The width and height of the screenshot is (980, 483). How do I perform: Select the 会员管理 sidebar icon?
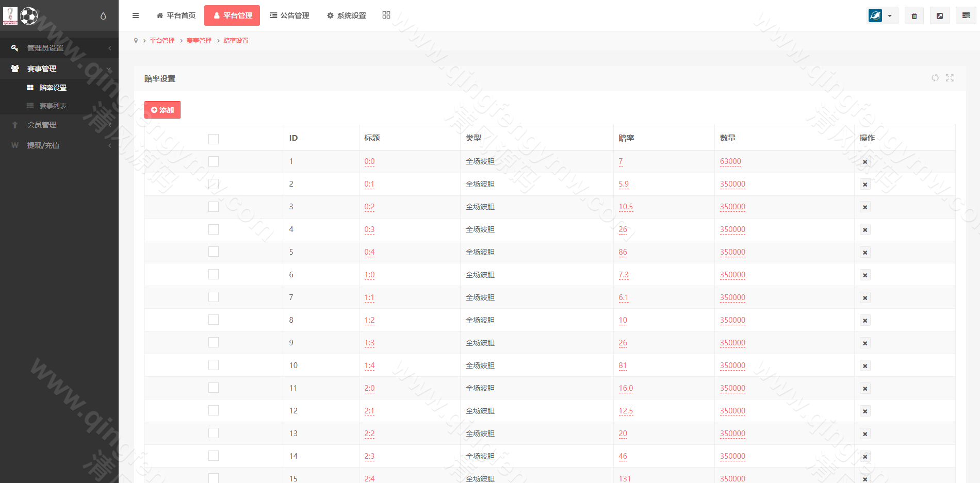point(14,124)
